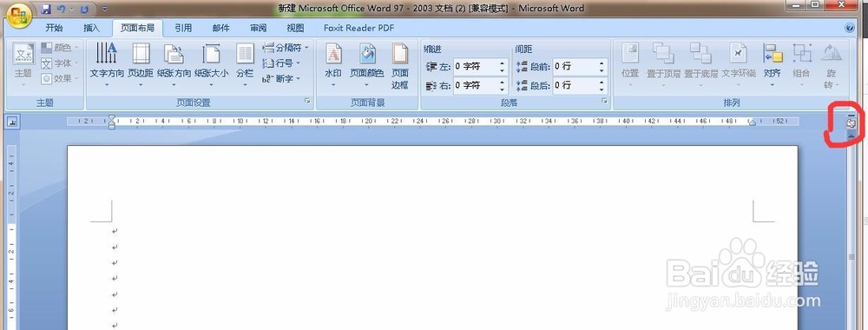
Task: Click the right indent marker on ruler
Action: coord(752,123)
